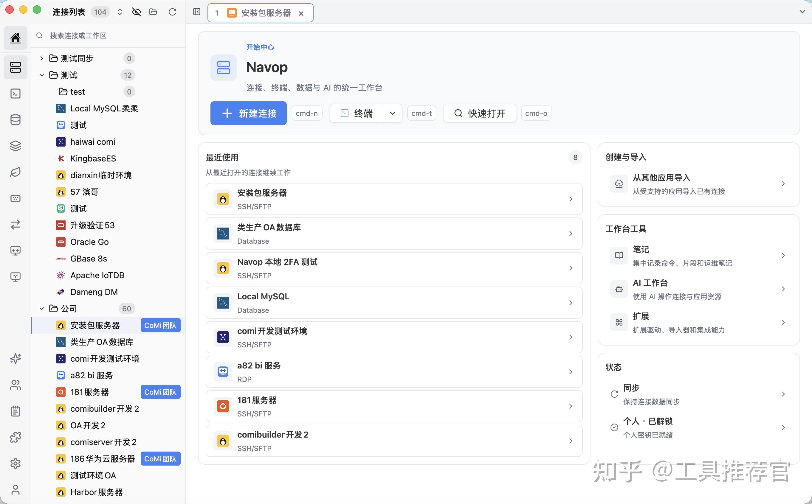Open recent comi开发测试环境 card
The image size is (812, 504).
[x=394, y=337]
